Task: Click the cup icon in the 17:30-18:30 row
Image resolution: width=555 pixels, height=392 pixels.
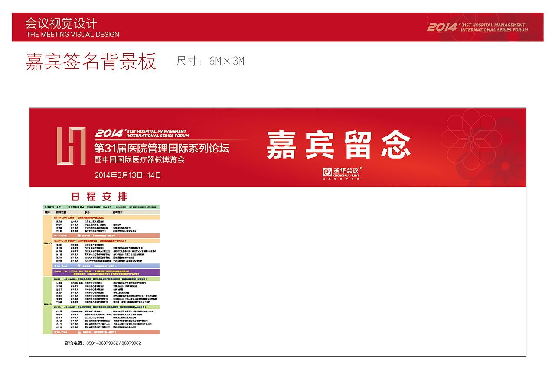Action: 79,266
